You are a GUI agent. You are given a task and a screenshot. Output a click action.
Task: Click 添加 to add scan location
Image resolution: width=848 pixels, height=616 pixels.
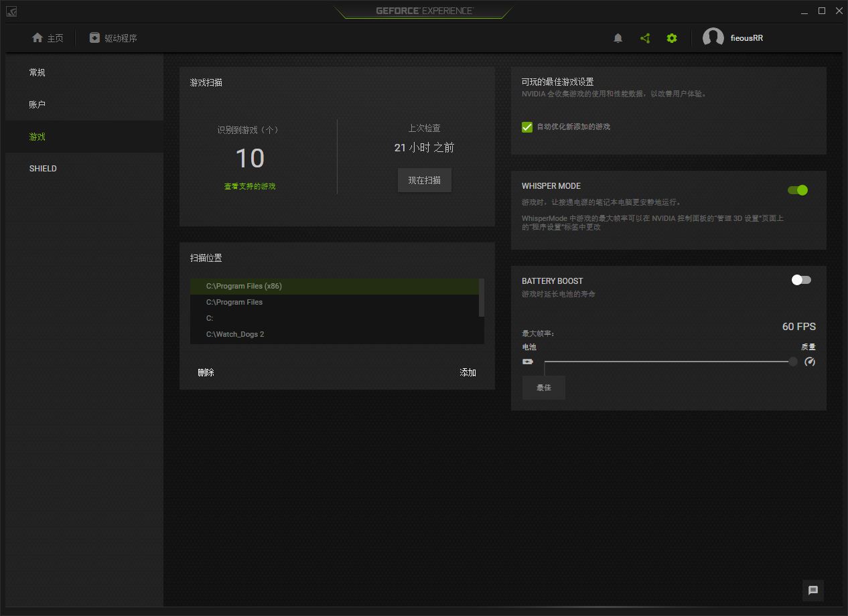(468, 372)
